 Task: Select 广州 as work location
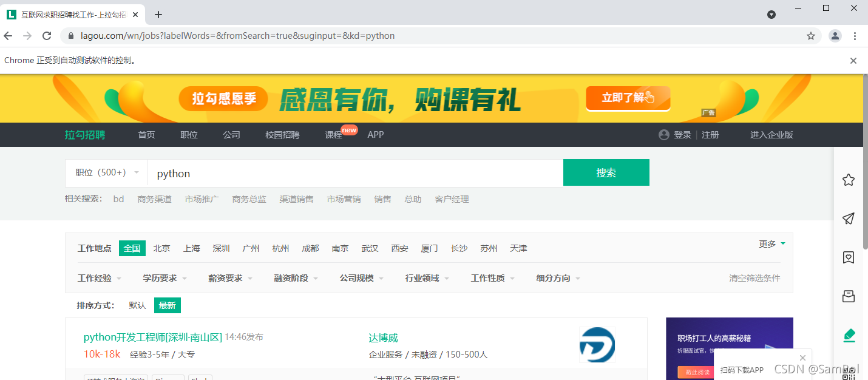pos(251,248)
